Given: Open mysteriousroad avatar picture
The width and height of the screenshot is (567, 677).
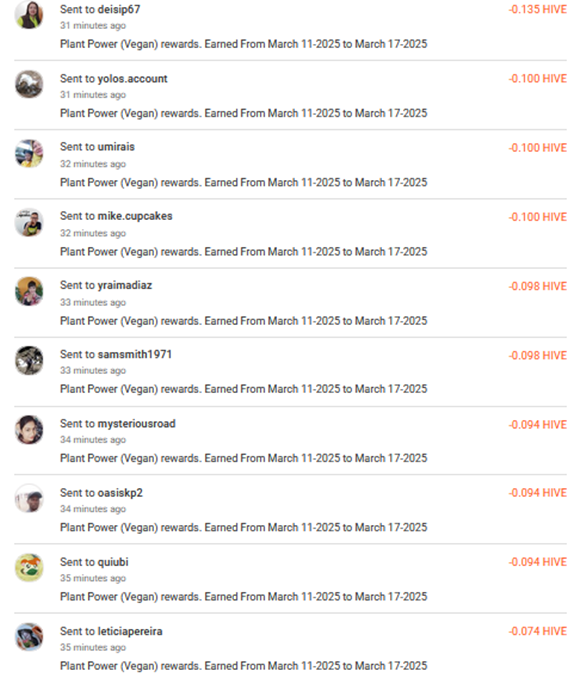Looking at the screenshot, I should point(29,430).
